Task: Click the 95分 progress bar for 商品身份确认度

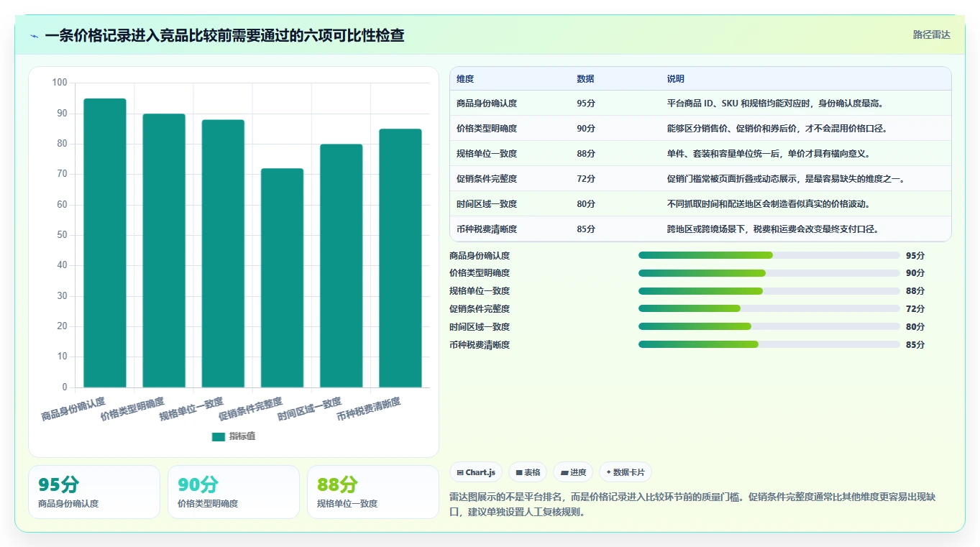Action: (769, 255)
